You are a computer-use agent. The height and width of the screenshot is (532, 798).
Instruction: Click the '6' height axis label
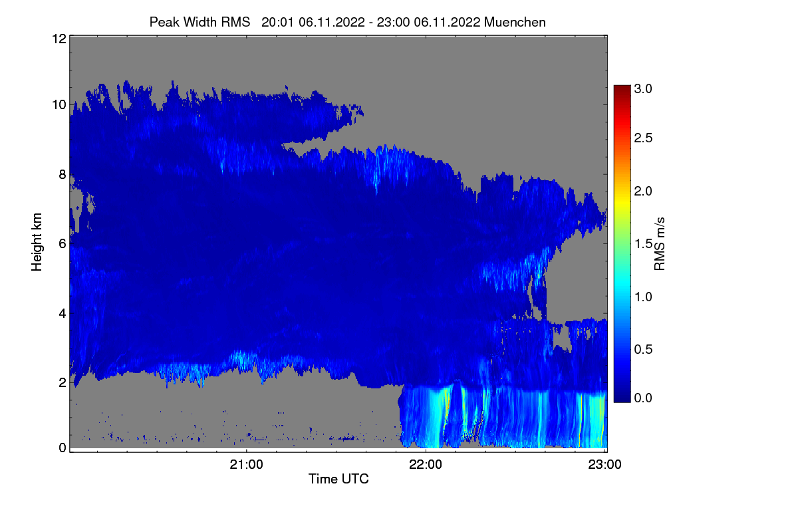click(x=62, y=243)
